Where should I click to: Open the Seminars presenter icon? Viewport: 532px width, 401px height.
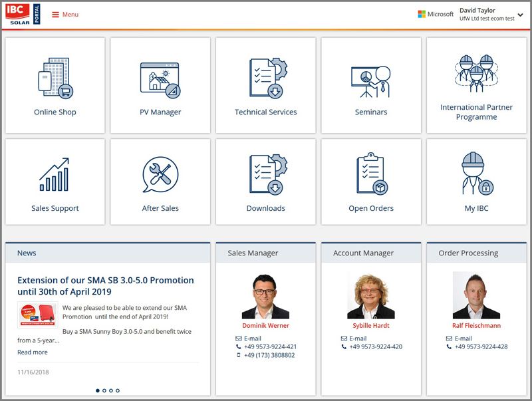[371, 81]
